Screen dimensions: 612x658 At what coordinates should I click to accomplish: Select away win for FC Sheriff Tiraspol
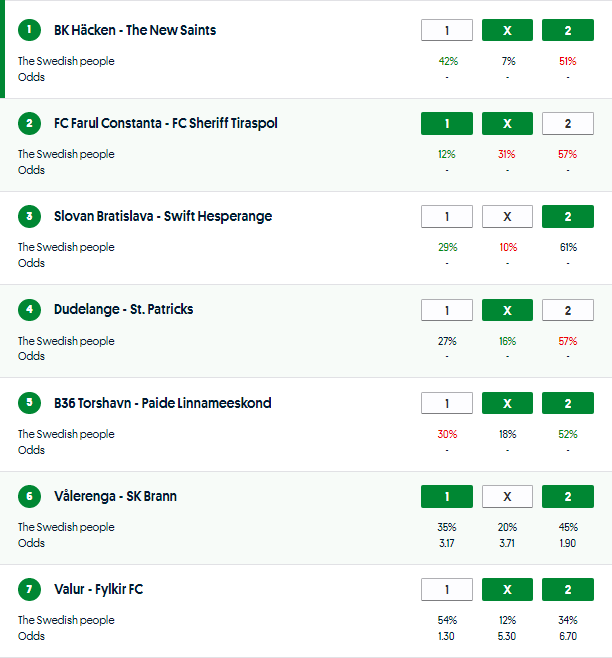point(567,123)
